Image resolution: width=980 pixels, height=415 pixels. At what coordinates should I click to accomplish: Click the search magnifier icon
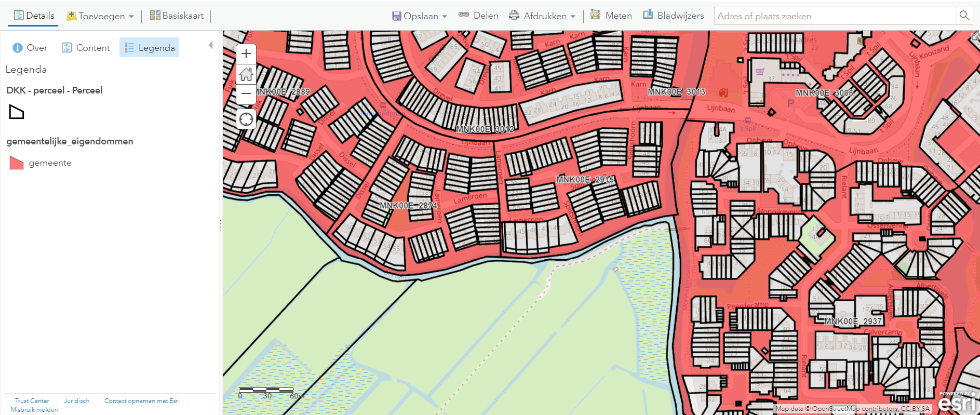[x=964, y=16]
